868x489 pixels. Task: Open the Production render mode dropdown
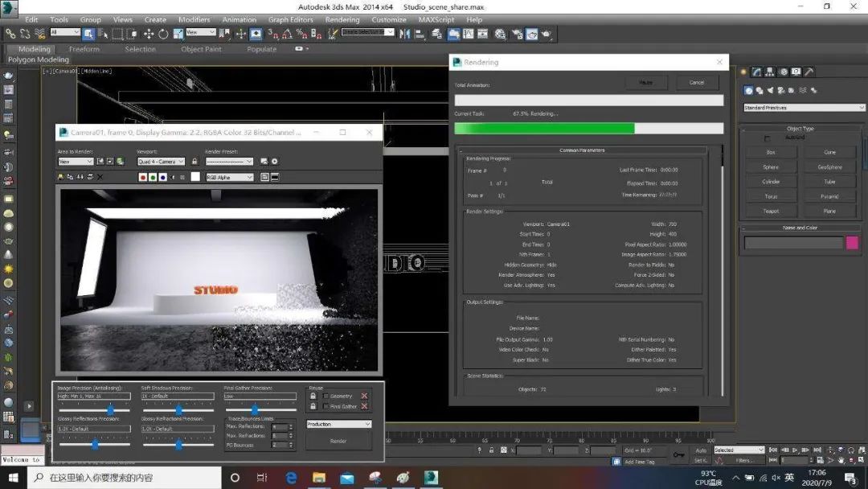tap(339, 424)
